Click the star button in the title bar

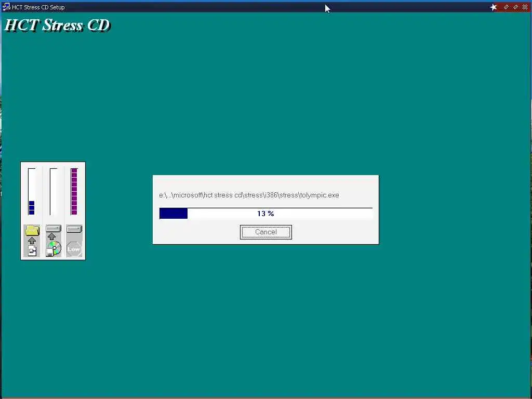[494, 7]
